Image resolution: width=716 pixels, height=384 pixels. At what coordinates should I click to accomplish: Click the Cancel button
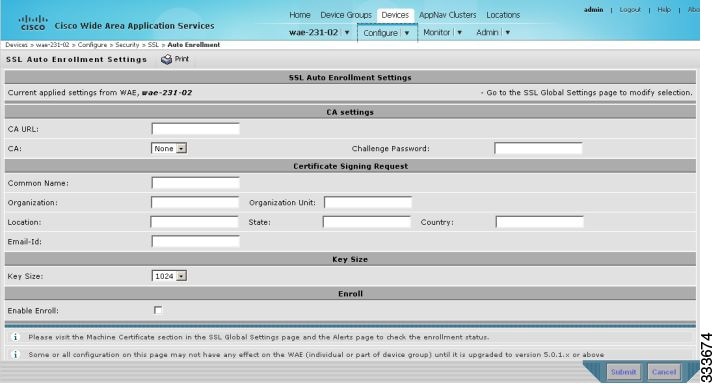pos(664,372)
